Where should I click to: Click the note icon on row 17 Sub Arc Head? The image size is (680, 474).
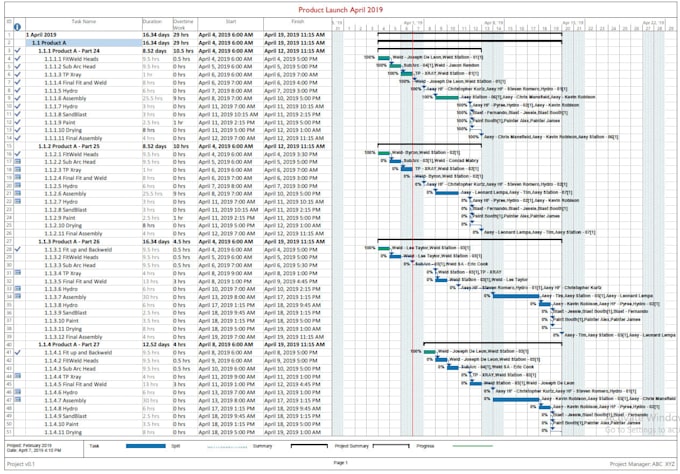click(x=19, y=160)
